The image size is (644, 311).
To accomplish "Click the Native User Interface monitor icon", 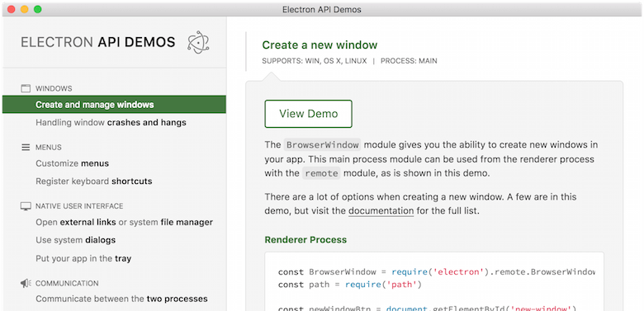I will (26, 206).
